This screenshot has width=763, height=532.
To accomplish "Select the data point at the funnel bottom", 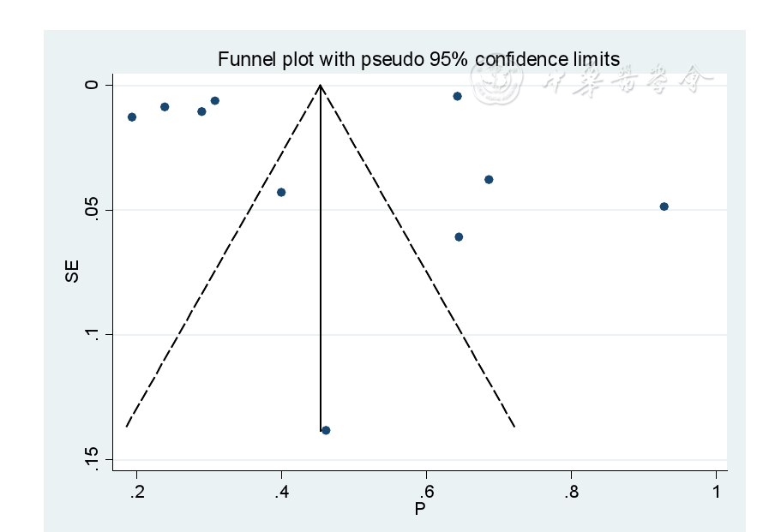I will click(326, 430).
